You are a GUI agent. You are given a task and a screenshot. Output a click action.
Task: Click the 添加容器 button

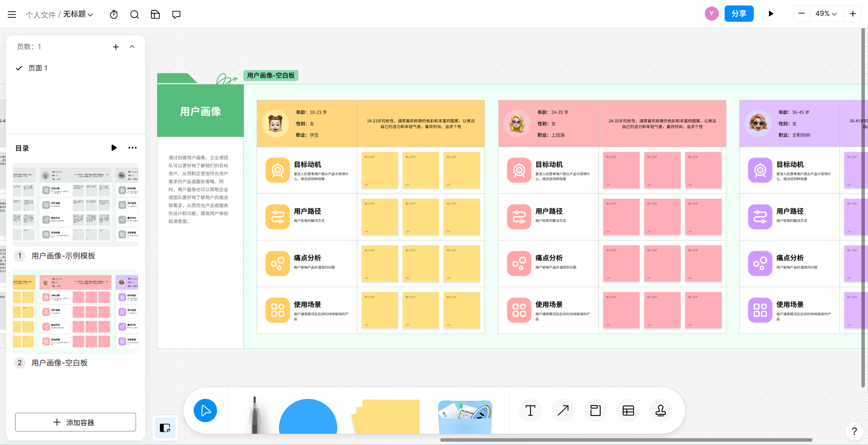76,422
